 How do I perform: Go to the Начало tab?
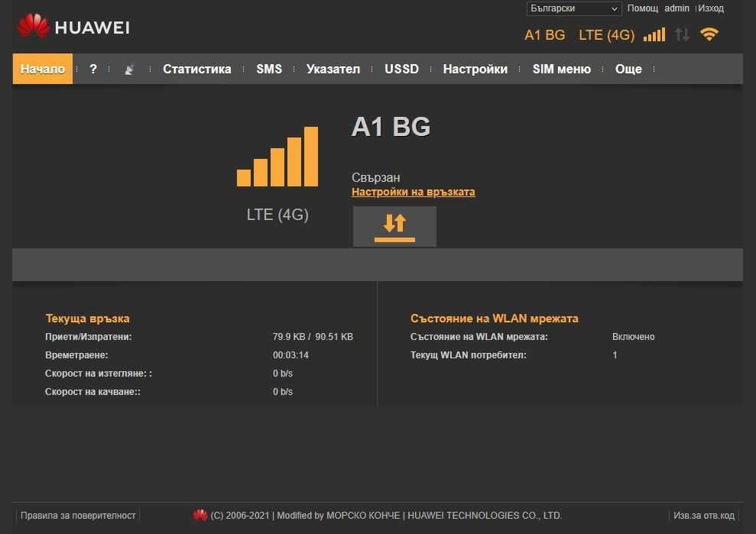(x=43, y=69)
